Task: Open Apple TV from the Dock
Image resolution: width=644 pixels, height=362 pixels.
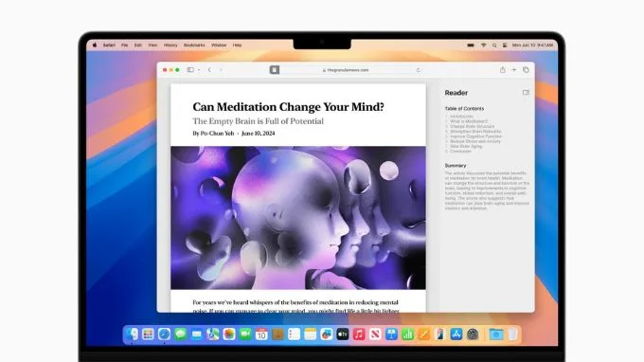Action: (x=343, y=335)
